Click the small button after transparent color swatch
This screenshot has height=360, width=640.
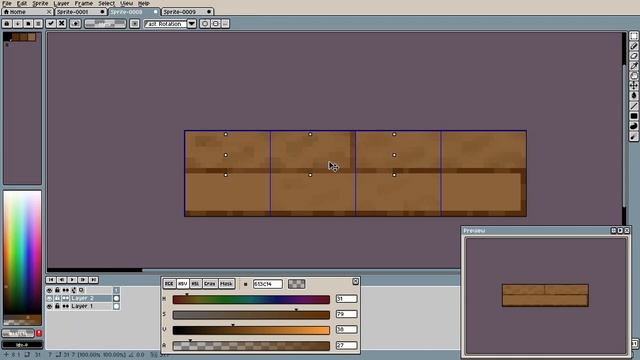[x=135, y=24]
